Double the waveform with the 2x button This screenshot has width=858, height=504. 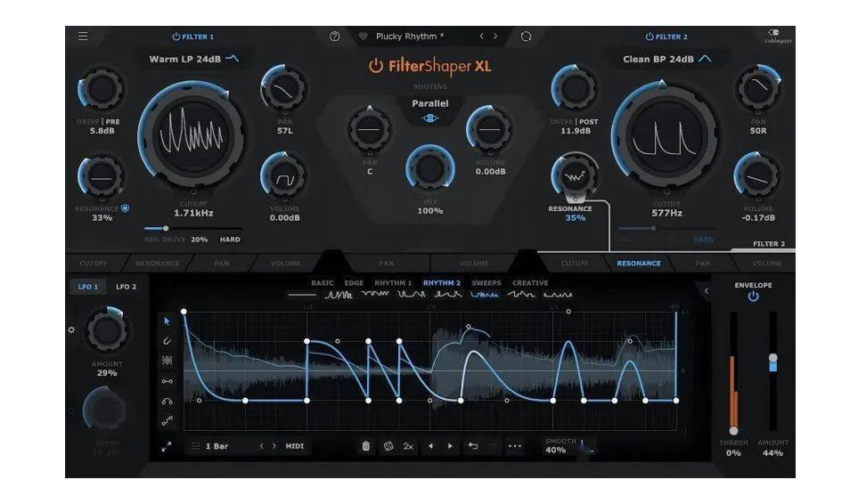click(408, 446)
